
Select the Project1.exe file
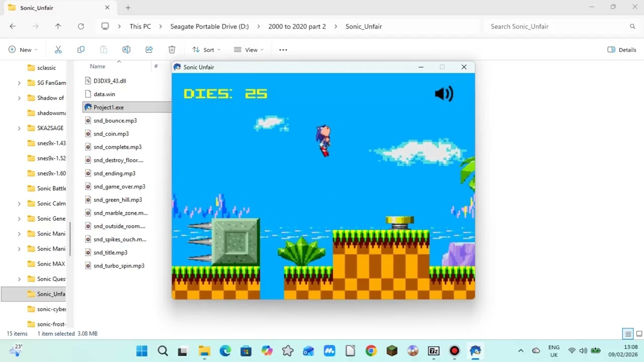click(x=108, y=107)
